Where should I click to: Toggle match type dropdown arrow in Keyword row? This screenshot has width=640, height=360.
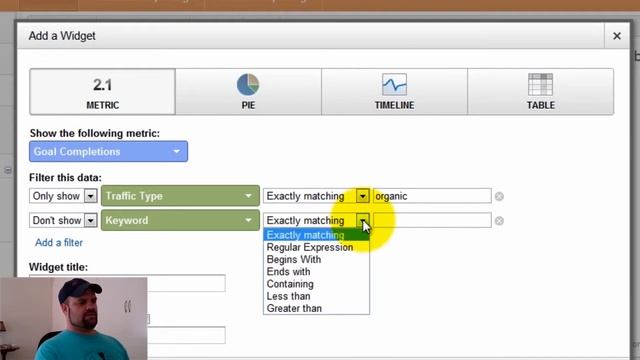point(362,220)
